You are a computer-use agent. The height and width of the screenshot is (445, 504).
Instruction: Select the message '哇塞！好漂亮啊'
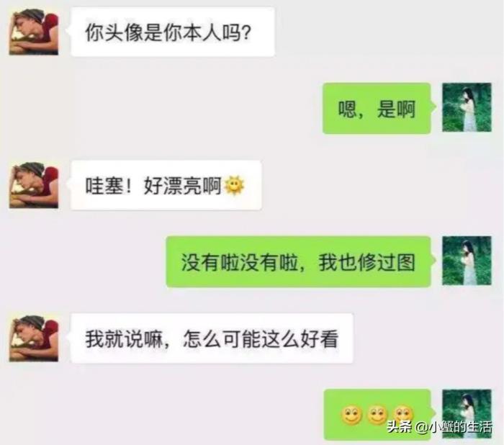[166, 185]
